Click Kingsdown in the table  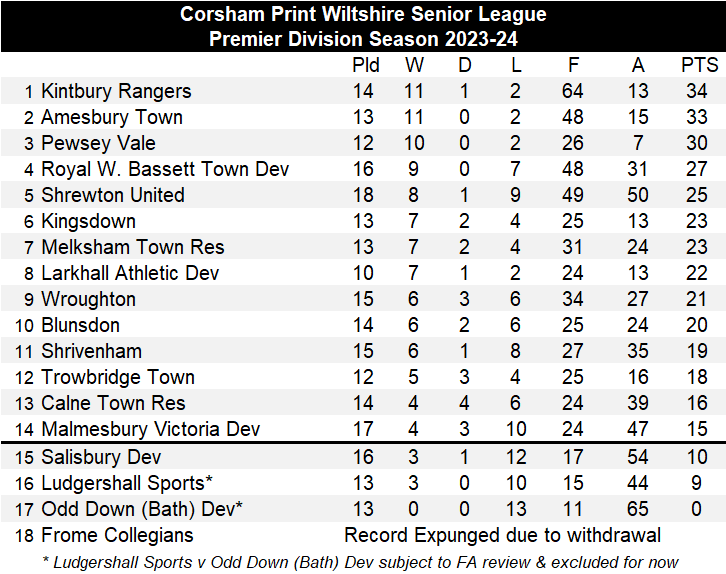88,221
